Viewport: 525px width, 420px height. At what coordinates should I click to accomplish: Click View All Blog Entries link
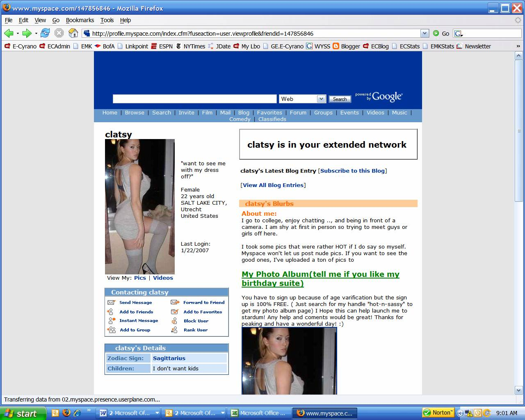click(x=273, y=185)
